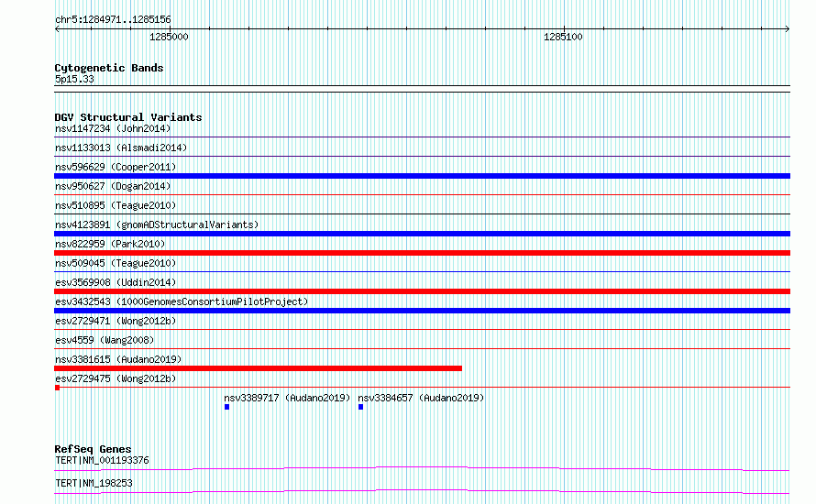Click esv4559 (Wang2008) variant label
This screenshot has width=816, height=504.
point(105,340)
